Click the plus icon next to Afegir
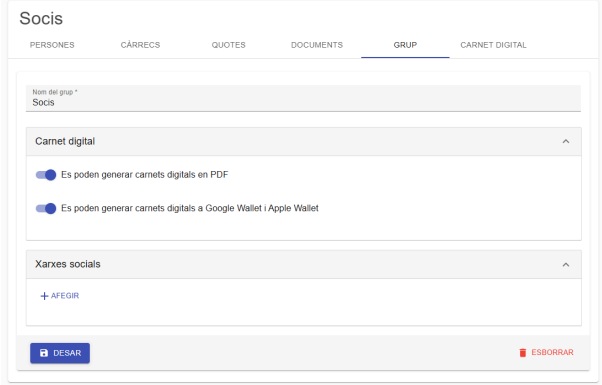Image resolution: width=602 pixels, height=385 pixels. (45, 296)
